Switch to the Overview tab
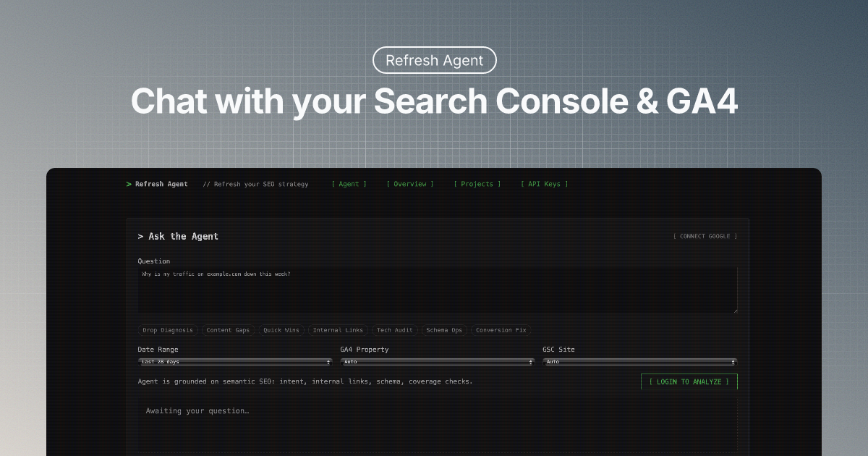The height and width of the screenshot is (456, 868). (x=410, y=184)
